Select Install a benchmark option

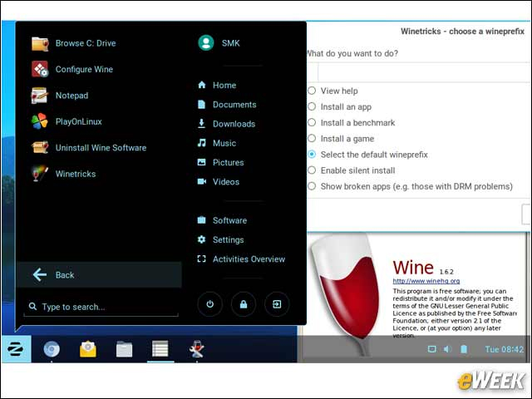pyautogui.click(x=312, y=122)
